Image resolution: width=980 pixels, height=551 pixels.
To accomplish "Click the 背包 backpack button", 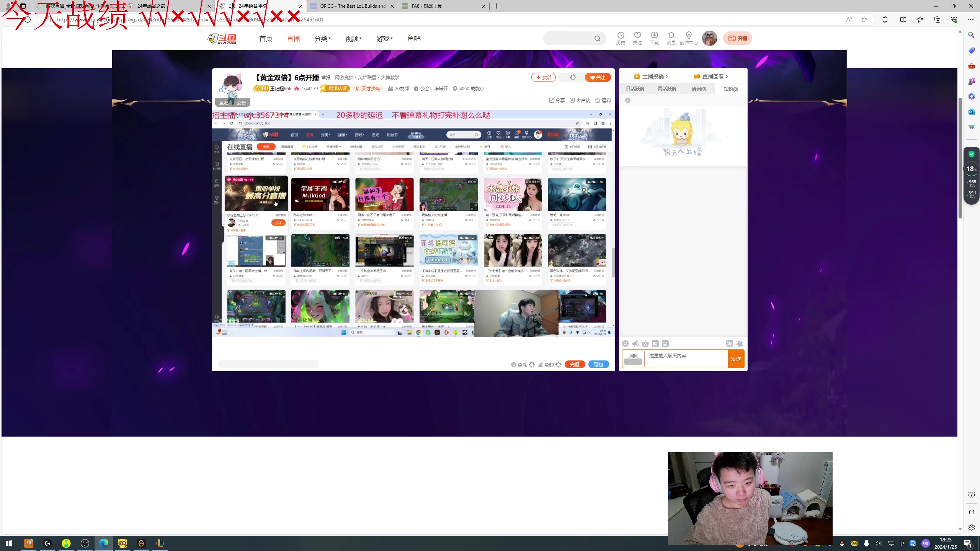I will (x=599, y=365).
